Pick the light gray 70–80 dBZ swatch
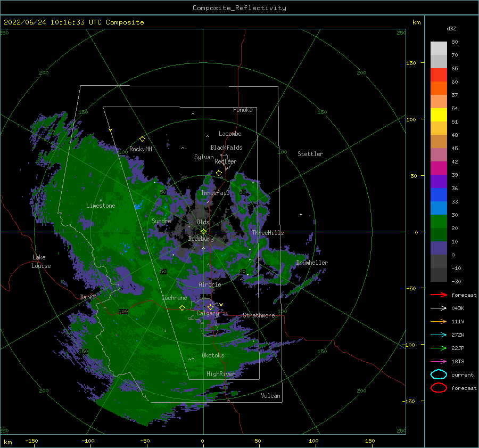The width and height of the screenshot is (479, 448). pyautogui.click(x=439, y=48)
